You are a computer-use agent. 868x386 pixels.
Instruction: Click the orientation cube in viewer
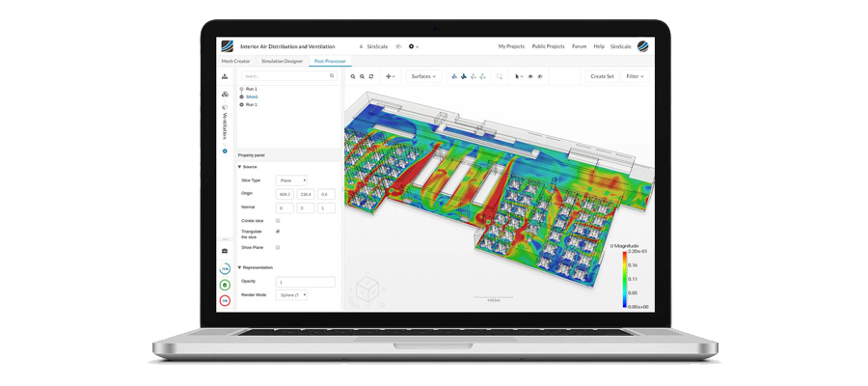pyautogui.click(x=366, y=289)
